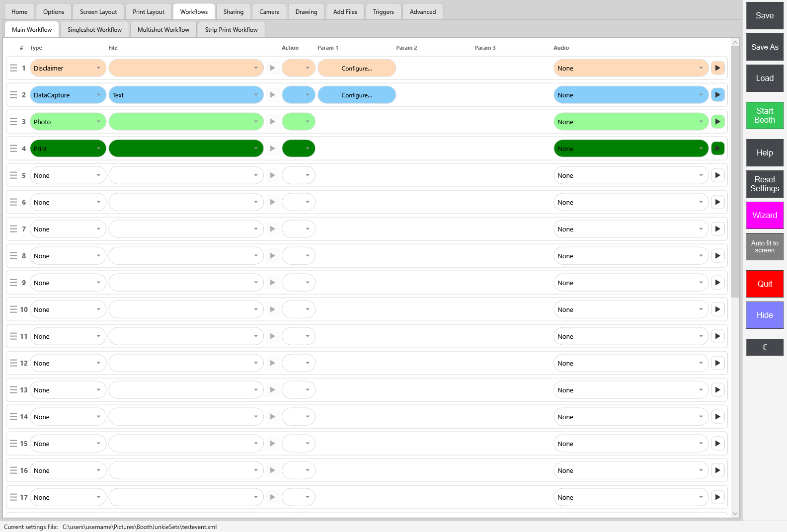Open the Audio dropdown in row 9
This screenshot has width=787, height=532.
(x=631, y=283)
